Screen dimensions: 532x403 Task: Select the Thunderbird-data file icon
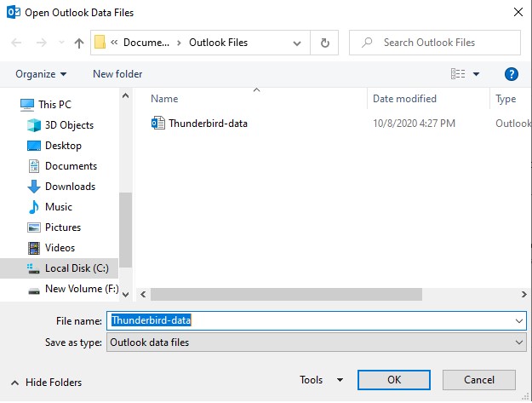pyautogui.click(x=157, y=124)
